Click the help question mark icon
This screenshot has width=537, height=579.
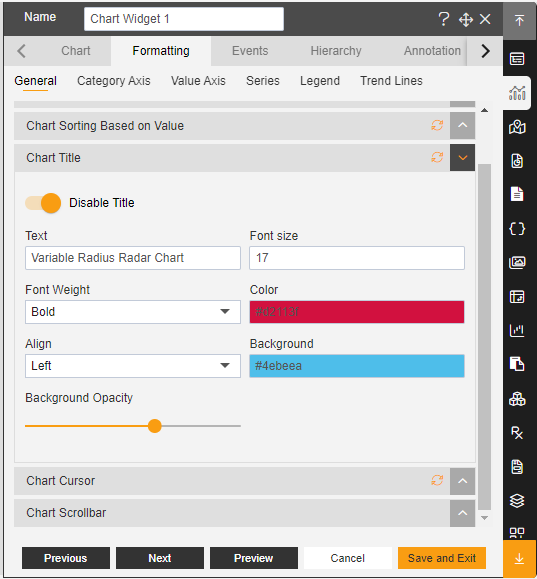(444, 19)
